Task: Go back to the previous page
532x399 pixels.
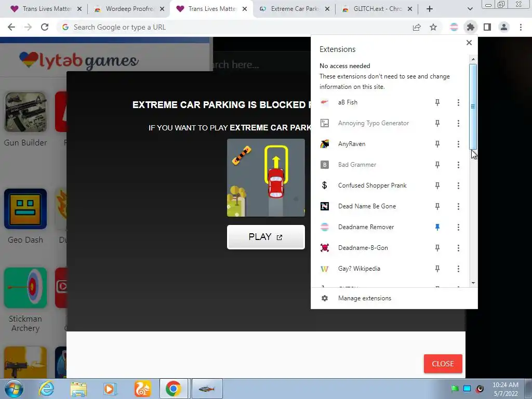Action: point(11,27)
